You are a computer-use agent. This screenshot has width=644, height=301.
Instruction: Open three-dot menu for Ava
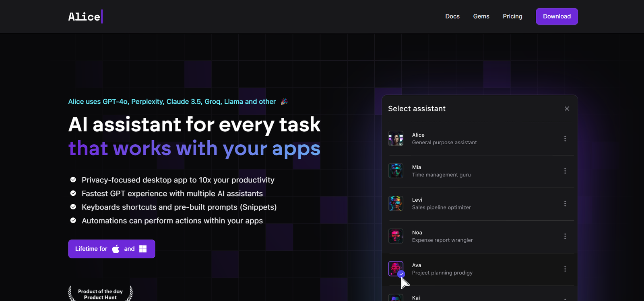[x=565, y=269]
